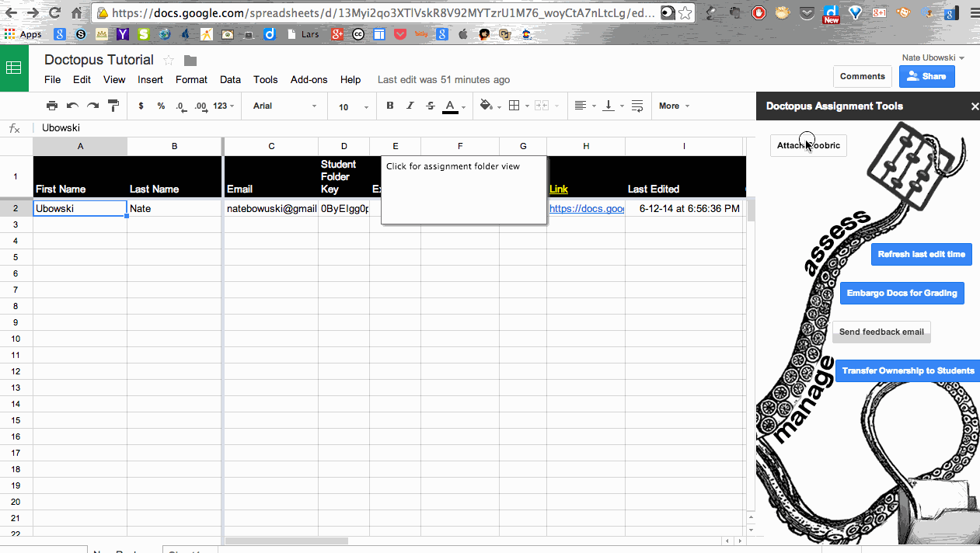Expand the More toolbar options
Image resolution: width=980 pixels, height=553 pixels.
pyautogui.click(x=674, y=106)
